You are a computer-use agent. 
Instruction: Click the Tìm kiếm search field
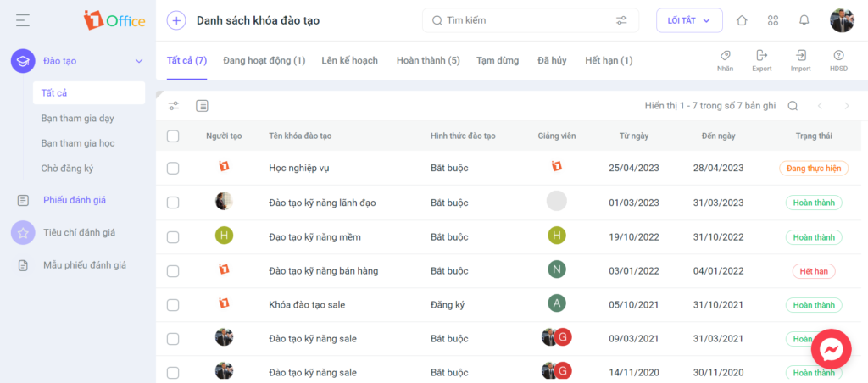coord(531,20)
